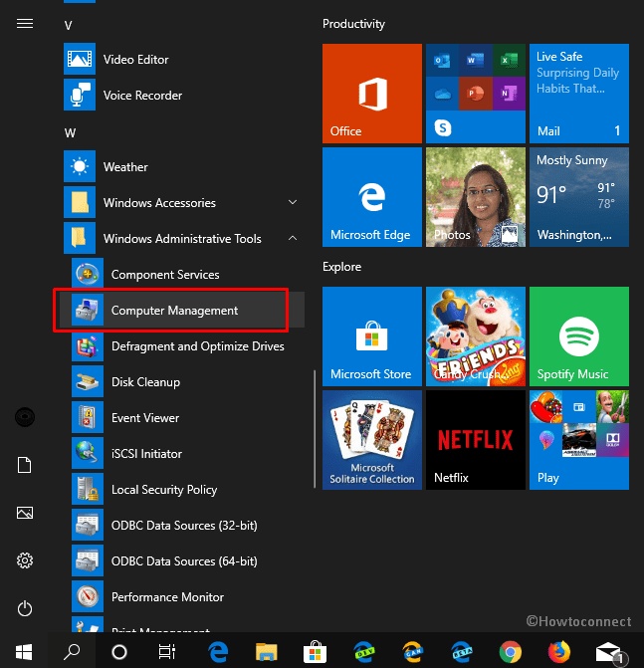Open Outlook in the Office apps tile
This screenshot has width=644, height=668.
442,61
